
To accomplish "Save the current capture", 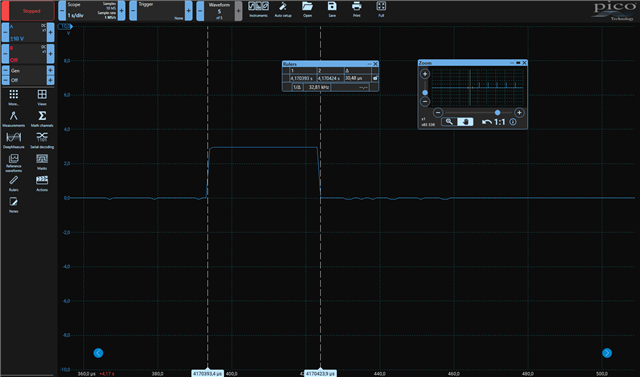I will pyautogui.click(x=332, y=9).
